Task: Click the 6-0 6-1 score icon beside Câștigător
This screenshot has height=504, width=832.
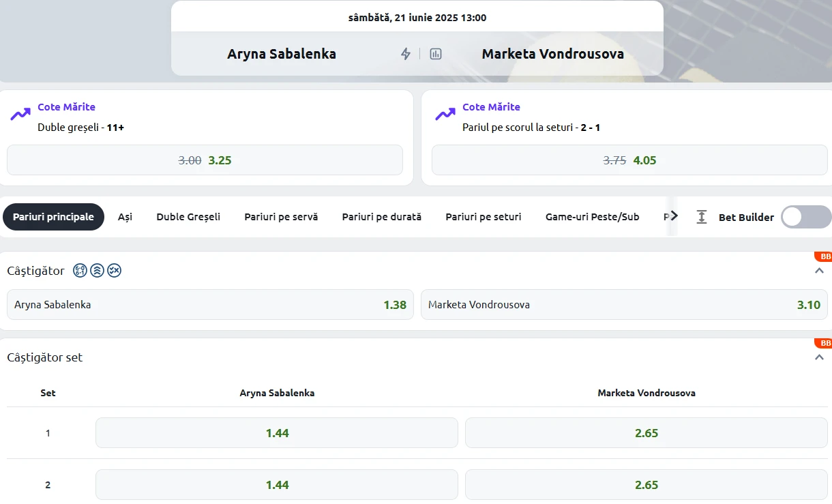Action: click(x=80, y=271)
